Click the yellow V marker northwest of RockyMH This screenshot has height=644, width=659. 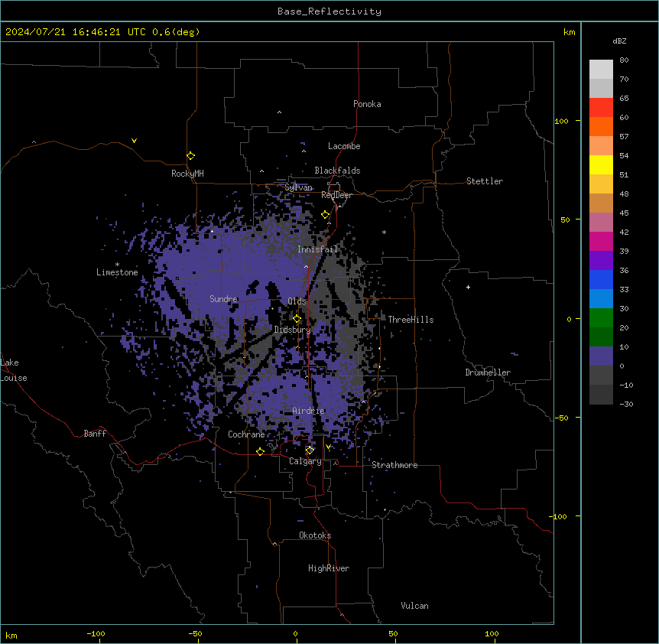click(x=134, y=141)
